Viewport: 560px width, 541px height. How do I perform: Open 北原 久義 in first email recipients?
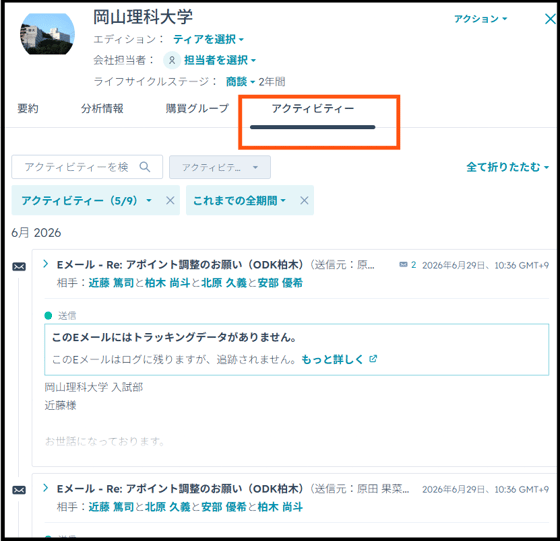click(x=224, y=283)
